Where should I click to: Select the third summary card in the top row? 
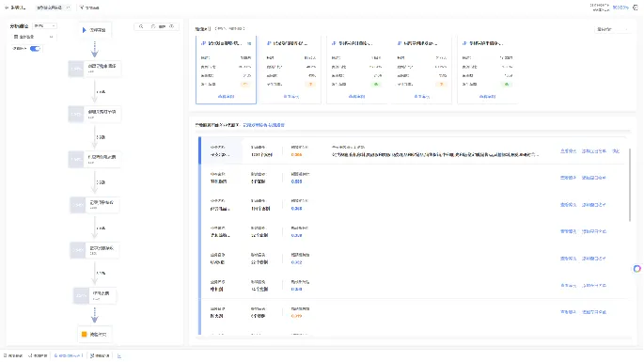coord(356,70)
